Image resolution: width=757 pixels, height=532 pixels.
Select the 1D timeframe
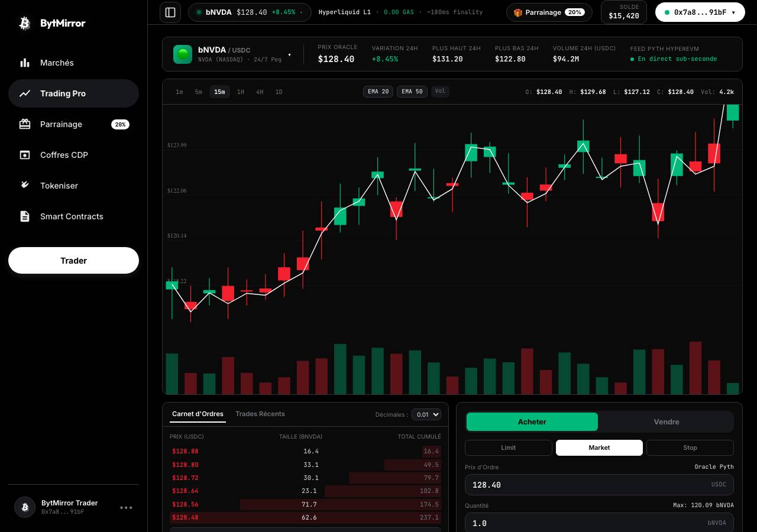pyautogui.click(x=279, y=92)
